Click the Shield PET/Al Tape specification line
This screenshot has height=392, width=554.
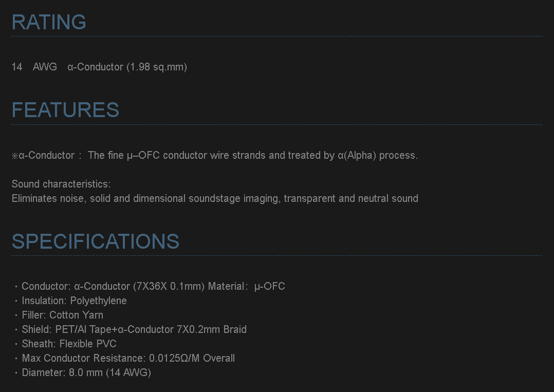click(x=134, y=329)
